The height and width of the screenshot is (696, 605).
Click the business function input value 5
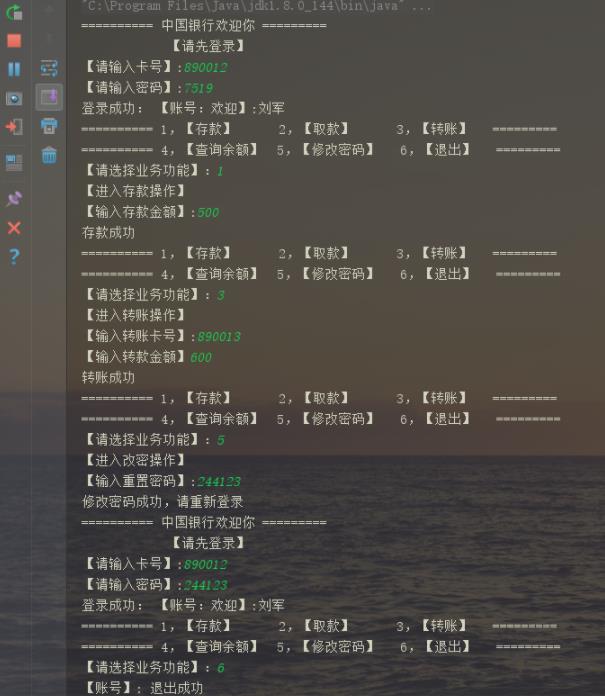pos(221,440)
